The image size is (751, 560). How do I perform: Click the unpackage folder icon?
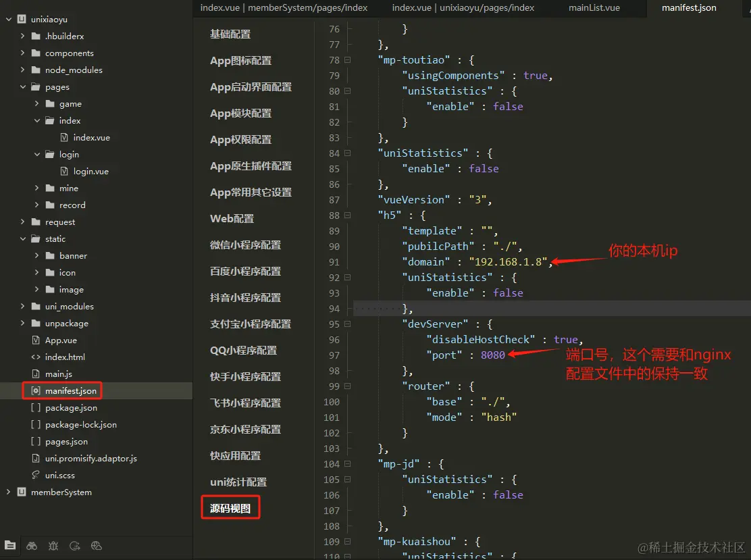pos(36,324)
